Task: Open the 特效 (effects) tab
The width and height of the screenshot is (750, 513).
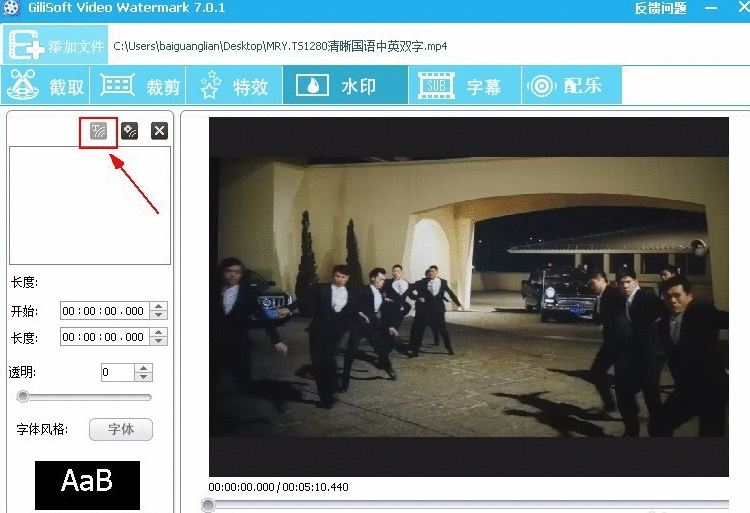Action: pyautogui.click(x=234, y=86)
